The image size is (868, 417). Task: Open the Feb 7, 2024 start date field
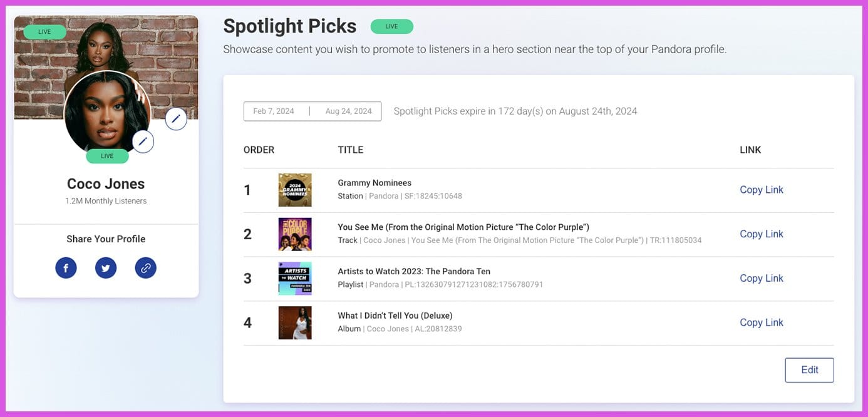[274, 111]
